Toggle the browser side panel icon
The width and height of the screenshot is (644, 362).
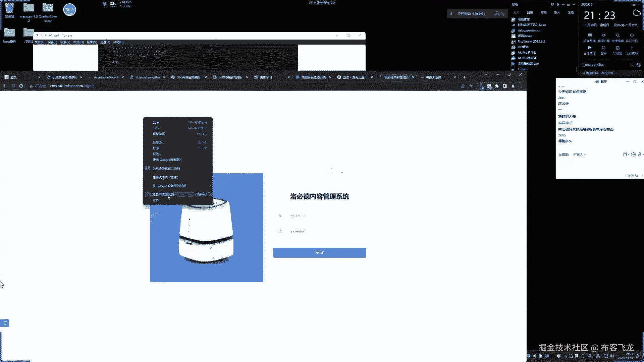[505, 86]
